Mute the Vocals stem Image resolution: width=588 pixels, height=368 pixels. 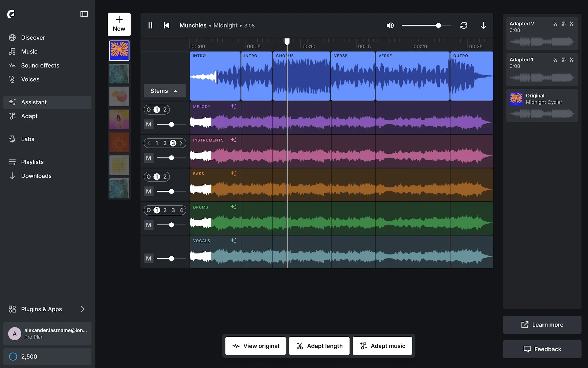pos(148,258)
